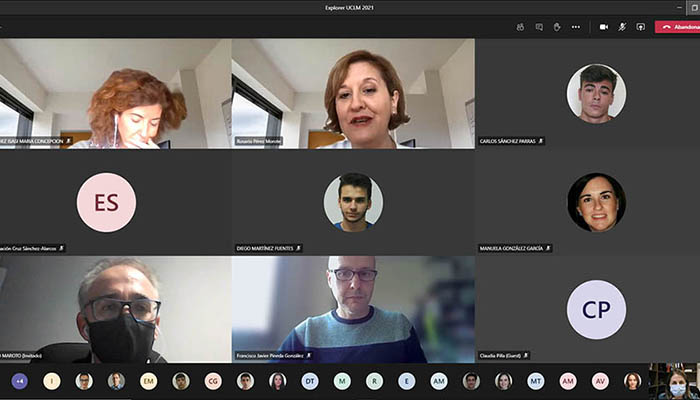This screenshot has height=400, width=700.
Task: Raise your hand in the meeting
Action: (557, 27)
